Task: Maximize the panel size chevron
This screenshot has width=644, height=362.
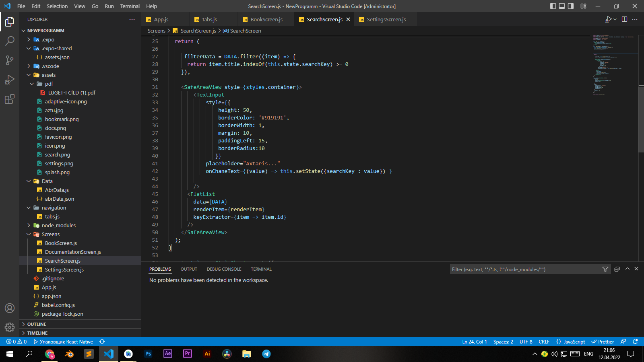Action: click(x=627, y=269)
